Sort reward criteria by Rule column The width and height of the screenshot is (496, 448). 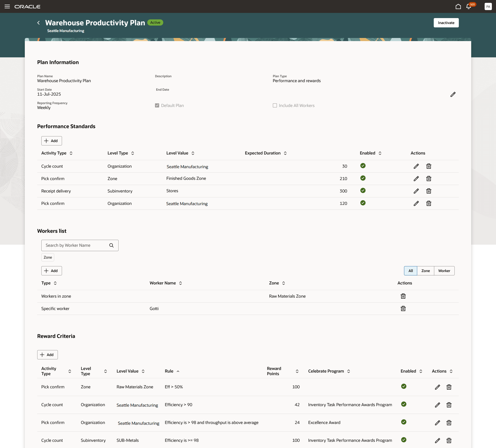click(x=178, y=371)
